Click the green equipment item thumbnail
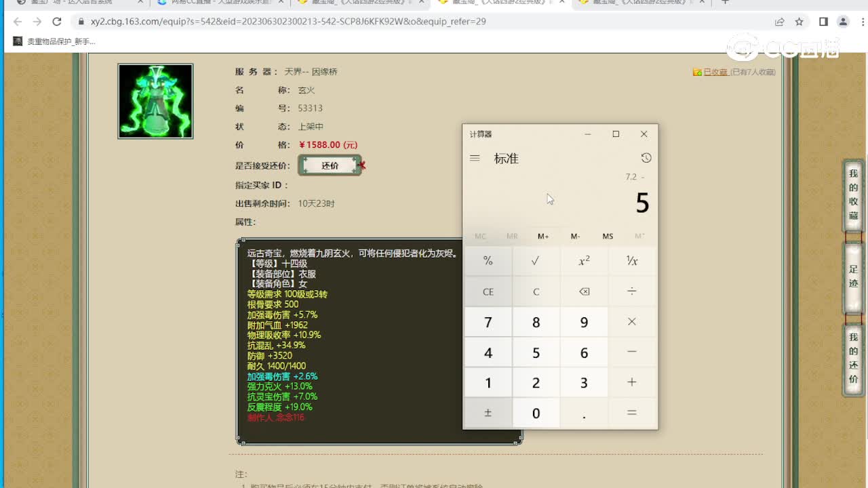Screen dimensions: 868x488 [x=155, y=101]
